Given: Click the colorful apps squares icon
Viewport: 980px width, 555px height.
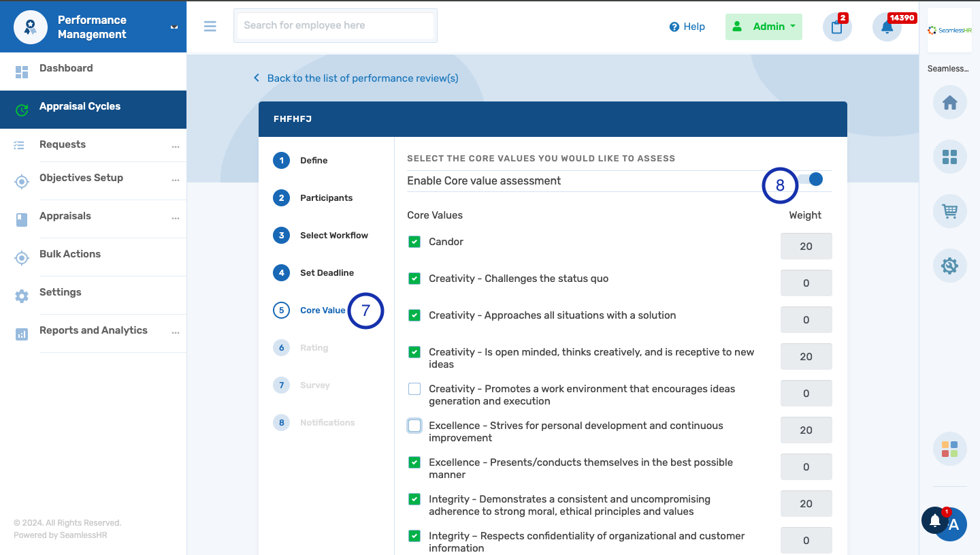Looking at the screenshot, I should pos(949,449).
